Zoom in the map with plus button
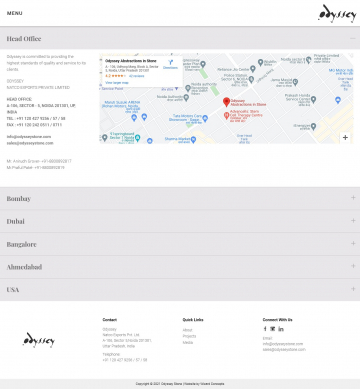360x389 pixels. 345,137
